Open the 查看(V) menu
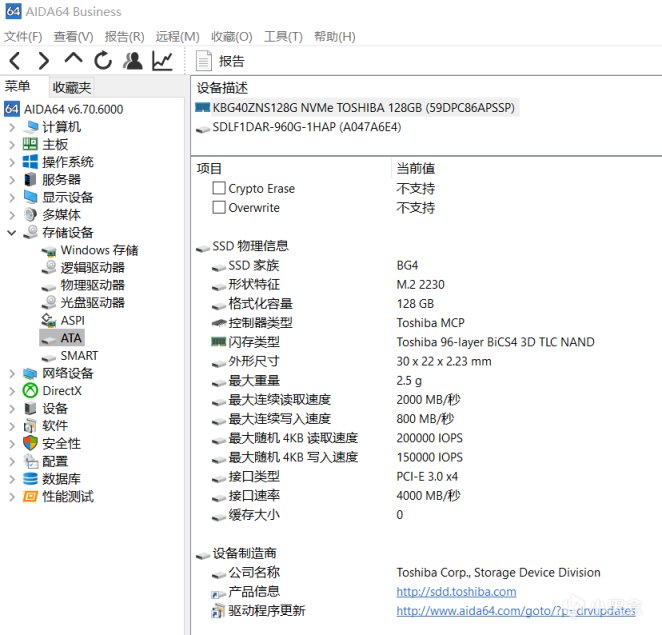The image size is (662, 635). 73,37
